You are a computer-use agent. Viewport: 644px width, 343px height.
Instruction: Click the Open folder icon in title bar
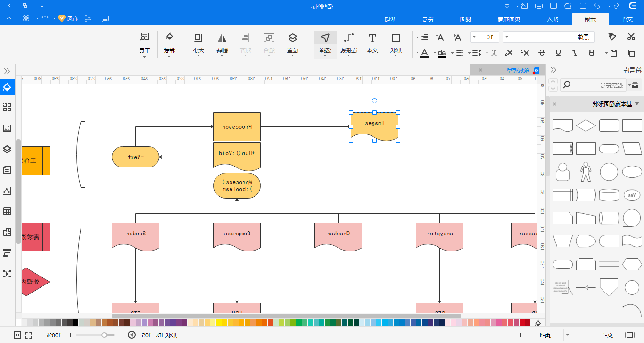(x=568, y=6)
